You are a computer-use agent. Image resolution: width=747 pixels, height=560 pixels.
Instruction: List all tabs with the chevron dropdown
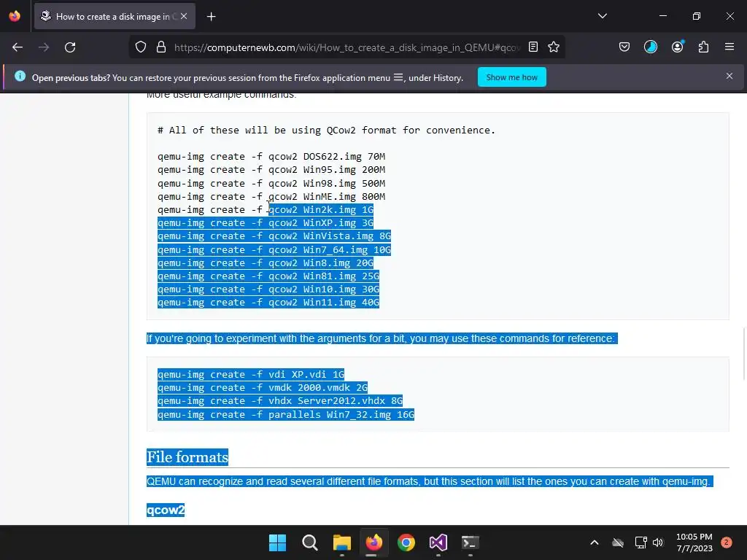click(602, 16)
